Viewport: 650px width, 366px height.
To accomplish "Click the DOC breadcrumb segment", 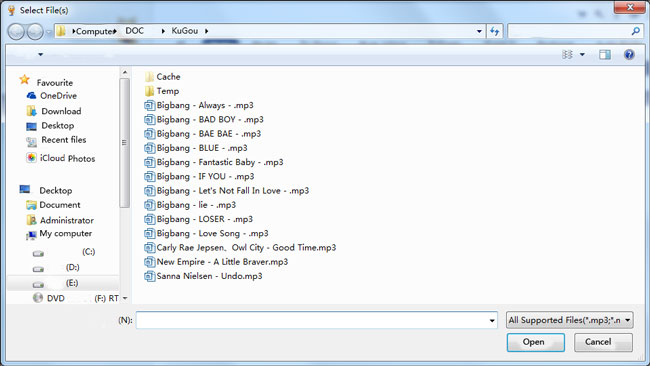I will 134,31.
